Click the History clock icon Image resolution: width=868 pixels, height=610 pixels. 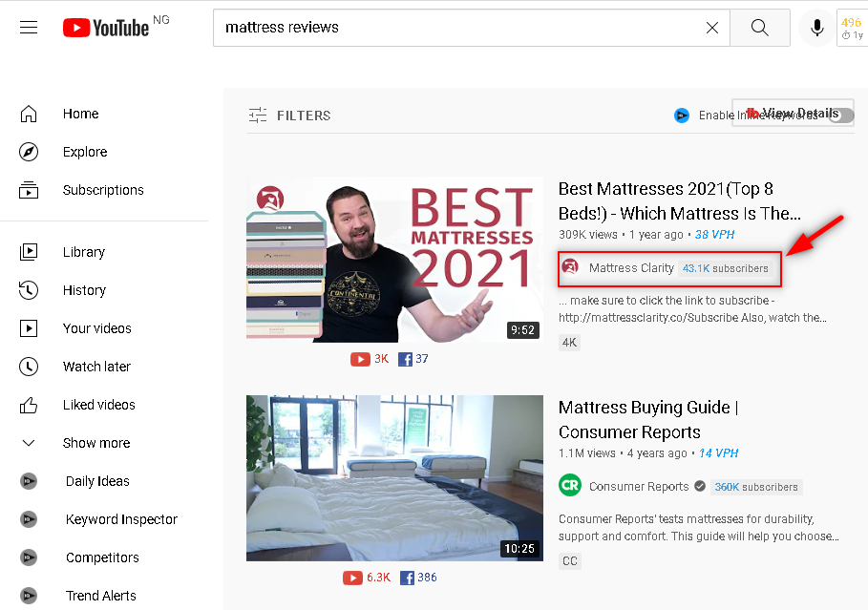[x=29, y=290]
